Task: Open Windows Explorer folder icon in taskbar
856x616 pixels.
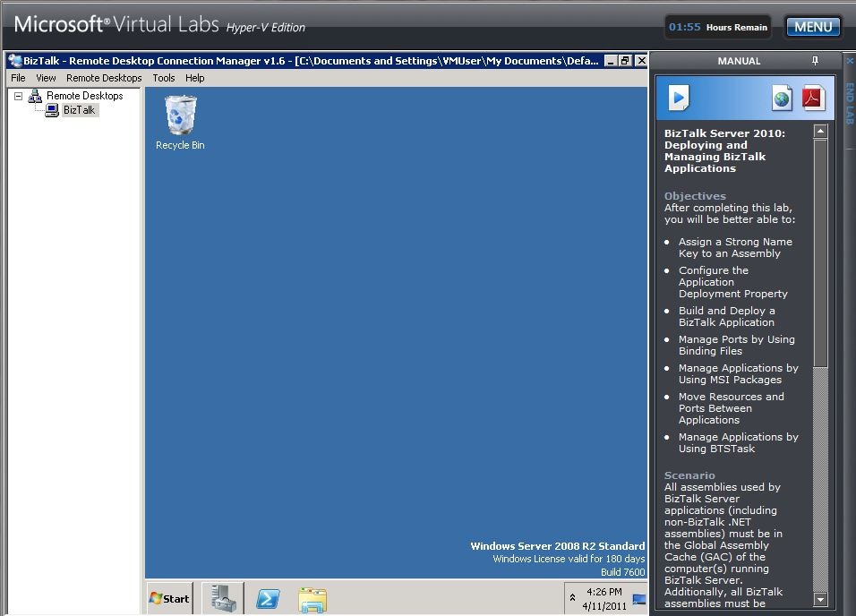Action: tap(312, 598)
